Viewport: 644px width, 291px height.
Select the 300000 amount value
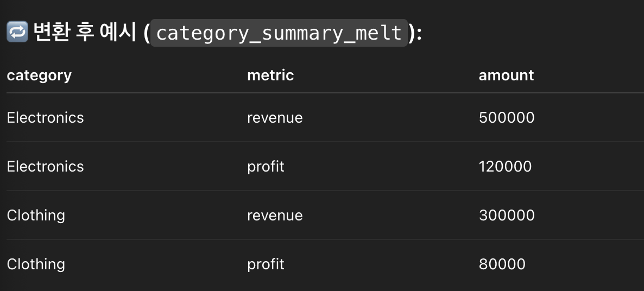(x=507, y=216)
